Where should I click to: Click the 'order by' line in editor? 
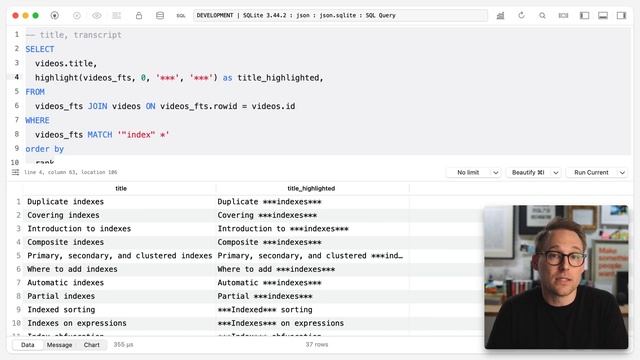[44, 149]
